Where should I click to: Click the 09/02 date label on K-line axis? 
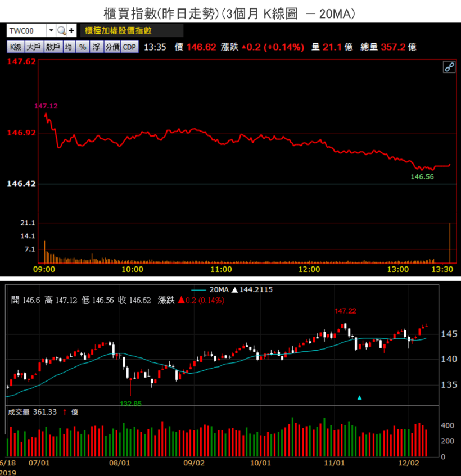194,463
